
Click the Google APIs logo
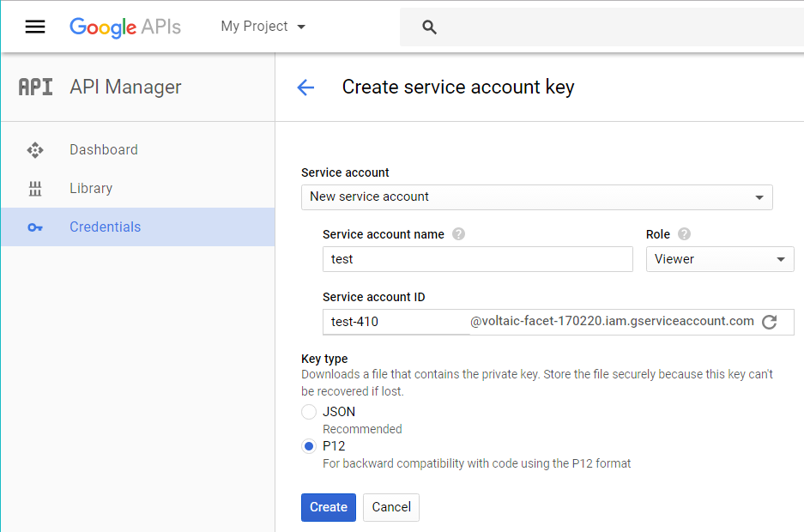[125, 27]
